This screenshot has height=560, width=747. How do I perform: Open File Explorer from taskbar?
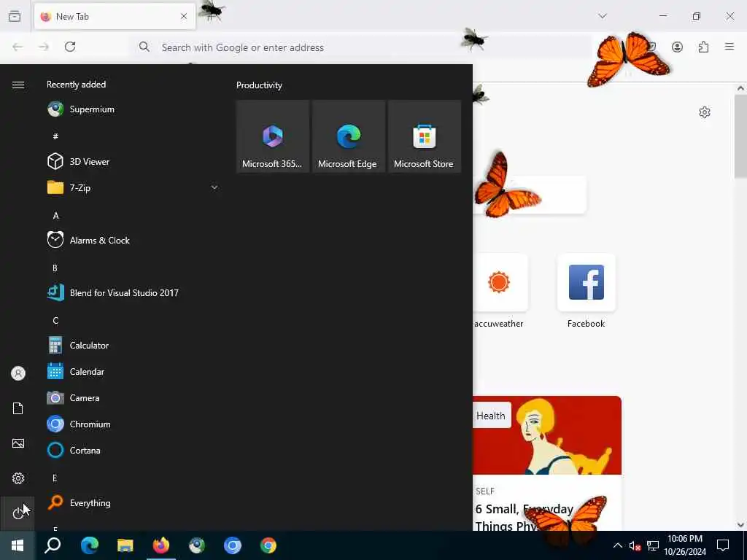(125, 545)
